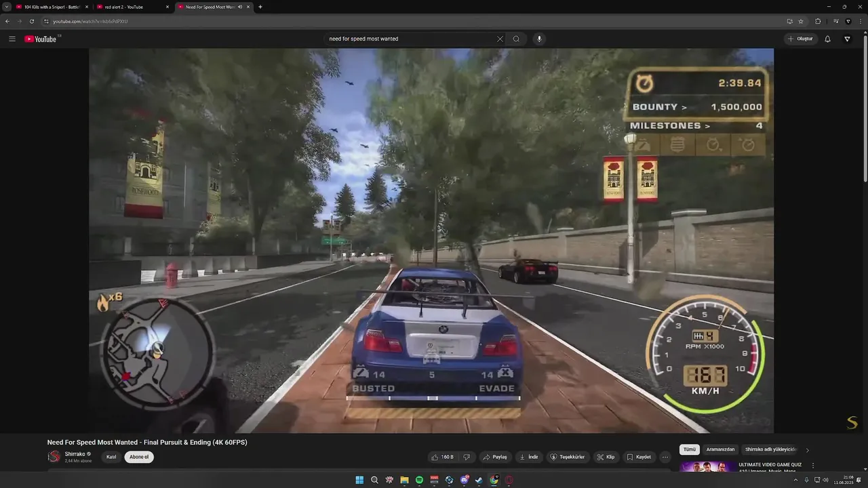The image size is (868, 488).
Task: Open File Explorer from the taskbar
Action: tap(404, 480)
